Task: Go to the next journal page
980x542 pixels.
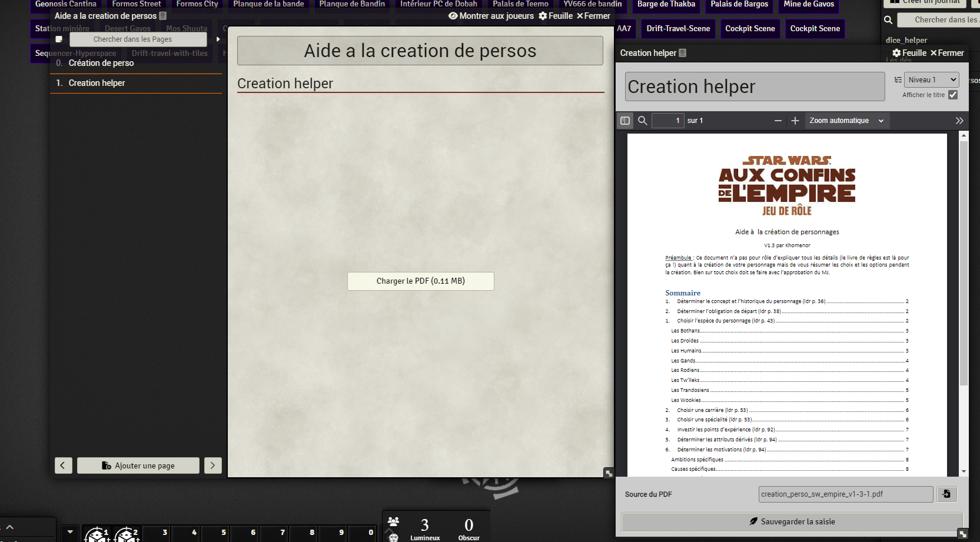Action: (x=213, y=465)
